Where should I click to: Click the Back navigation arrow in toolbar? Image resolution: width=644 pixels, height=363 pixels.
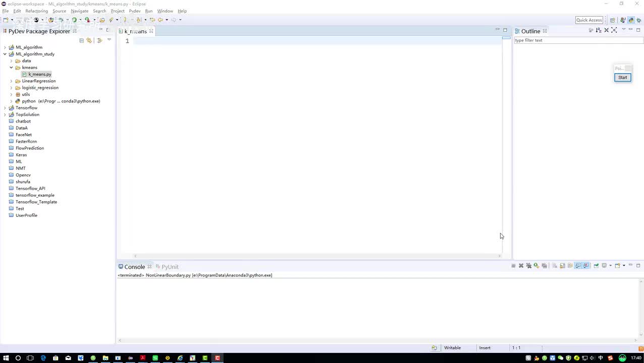point(160,20)
